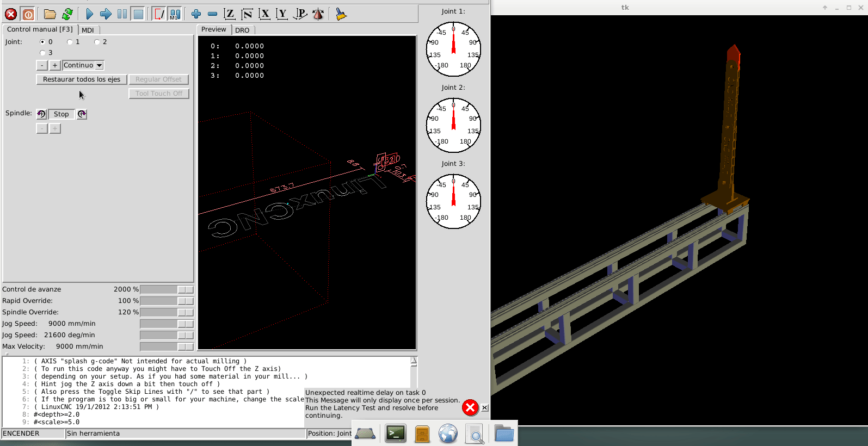Increase spindle speed plus button

tap(55, 128)
